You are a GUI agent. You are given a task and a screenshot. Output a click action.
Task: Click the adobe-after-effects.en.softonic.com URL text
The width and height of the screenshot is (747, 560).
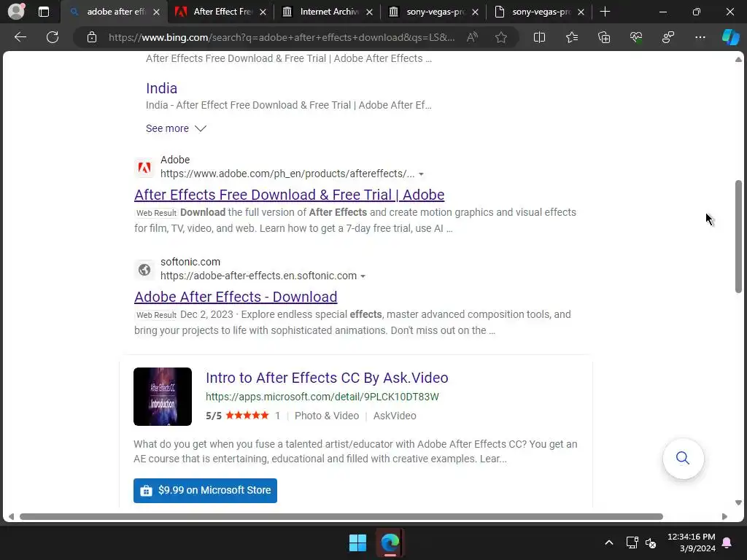pyautogui.click(x=259, y=276)
